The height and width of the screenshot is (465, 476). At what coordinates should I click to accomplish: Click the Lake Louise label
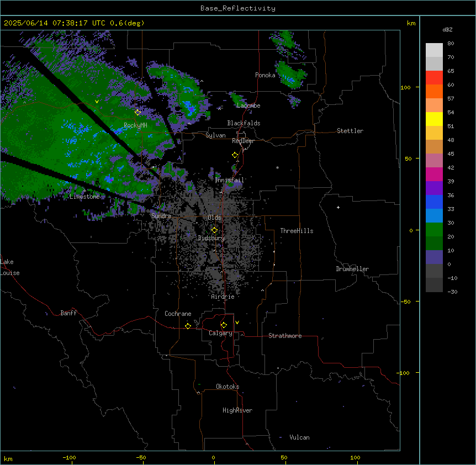[x=10, y=267]
